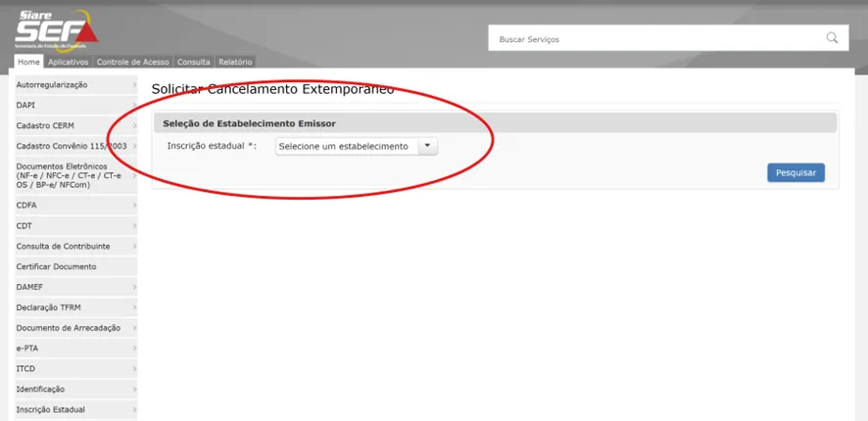Click chevron next to Consulta de Contribuinte
This screenshot has height=421, width=868.
click(134, 246)
